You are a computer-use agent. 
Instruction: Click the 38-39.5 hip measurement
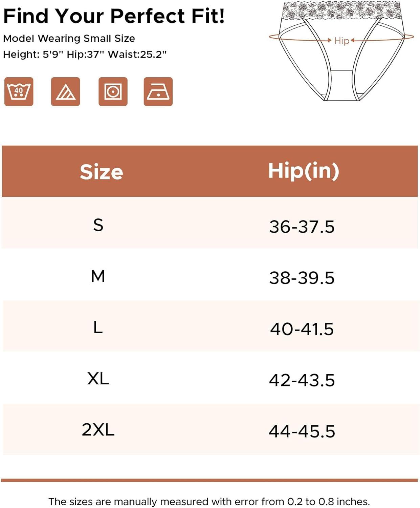point(302,278)
